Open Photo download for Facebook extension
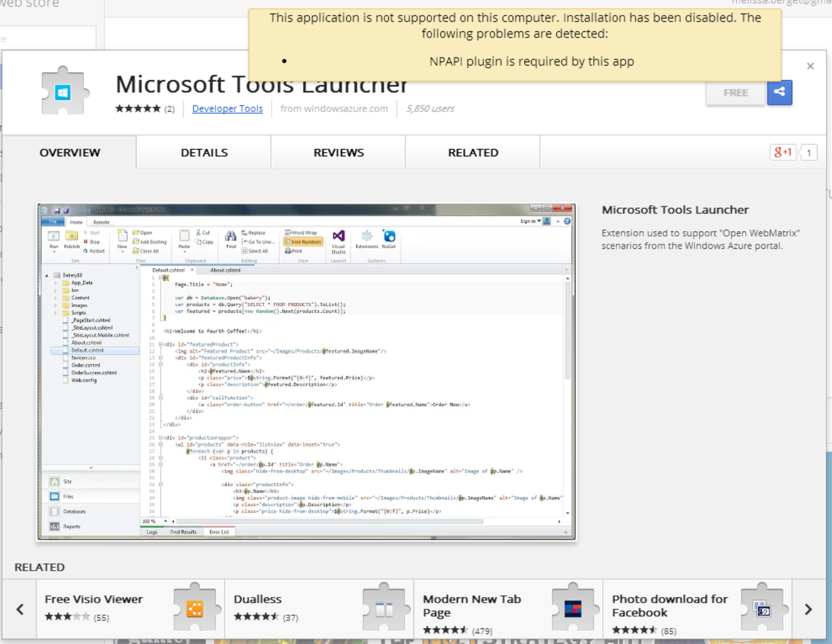This screenshot has width=832, height=644. click(698, 609)
